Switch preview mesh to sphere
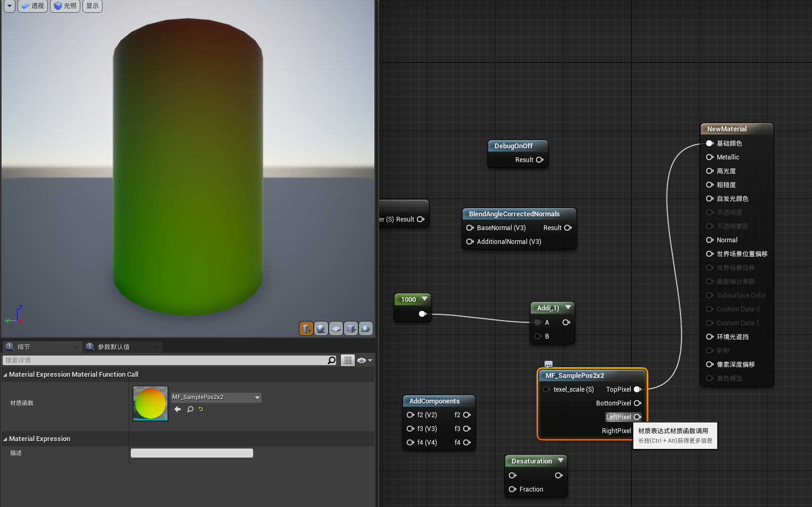The image size is (812, 507). 321,329
